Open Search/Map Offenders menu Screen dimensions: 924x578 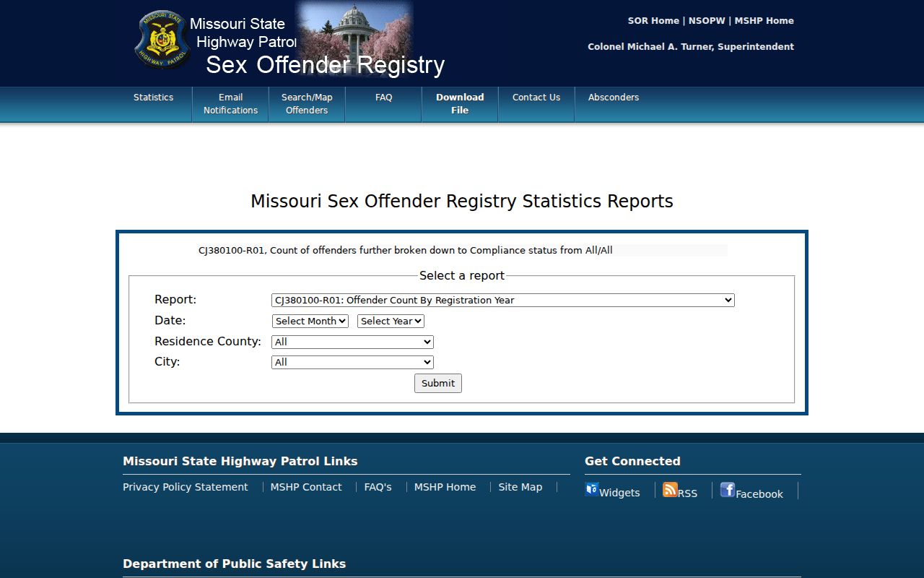(307, 104)
